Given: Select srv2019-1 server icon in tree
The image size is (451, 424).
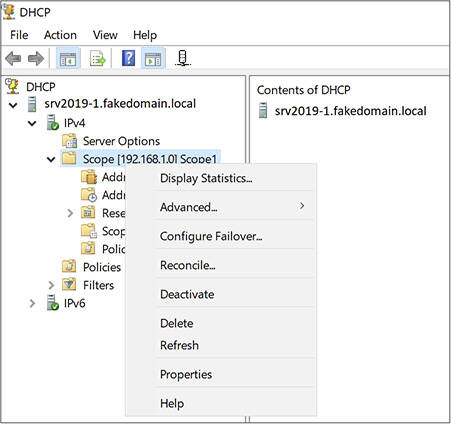Looking at the screenshot, I should click(32, 104).
